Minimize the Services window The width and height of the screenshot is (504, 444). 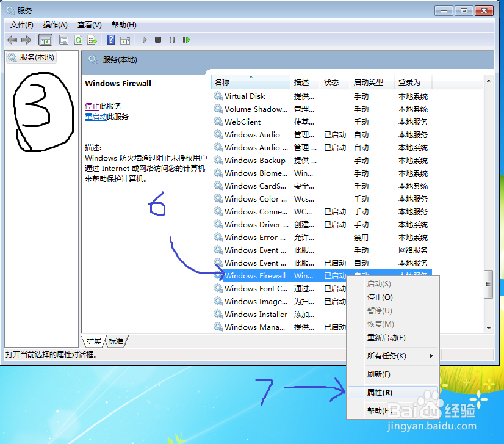[x=444, y=11]
